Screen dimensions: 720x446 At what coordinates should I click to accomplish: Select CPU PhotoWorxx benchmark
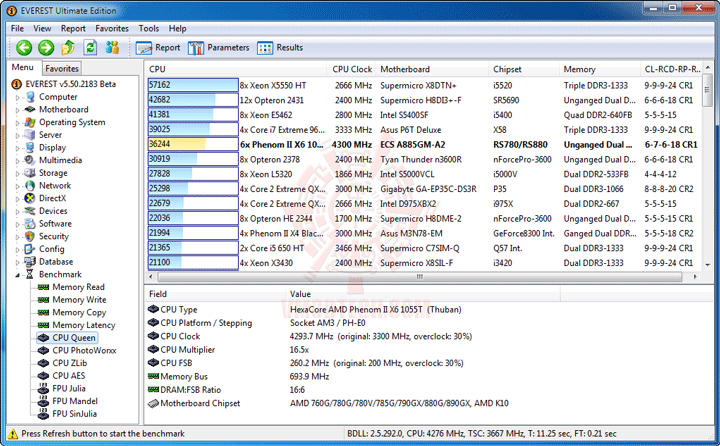coord(84,350)
